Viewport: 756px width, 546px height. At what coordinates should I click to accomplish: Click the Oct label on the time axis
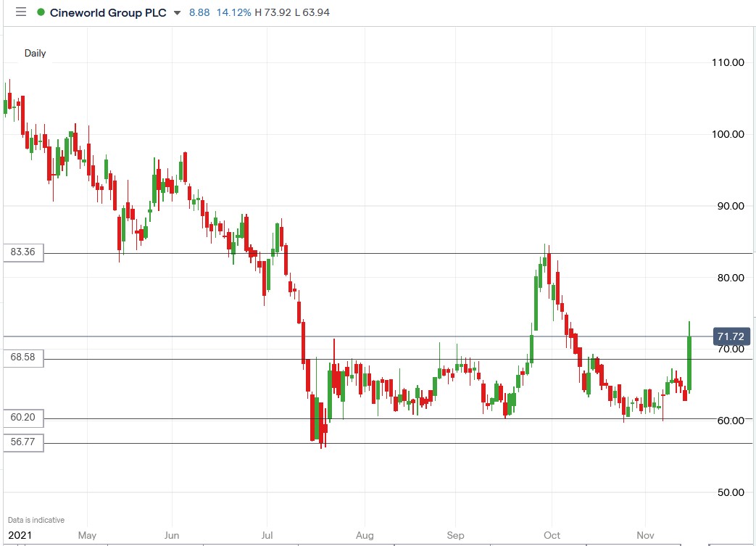(x=551, y=535)
